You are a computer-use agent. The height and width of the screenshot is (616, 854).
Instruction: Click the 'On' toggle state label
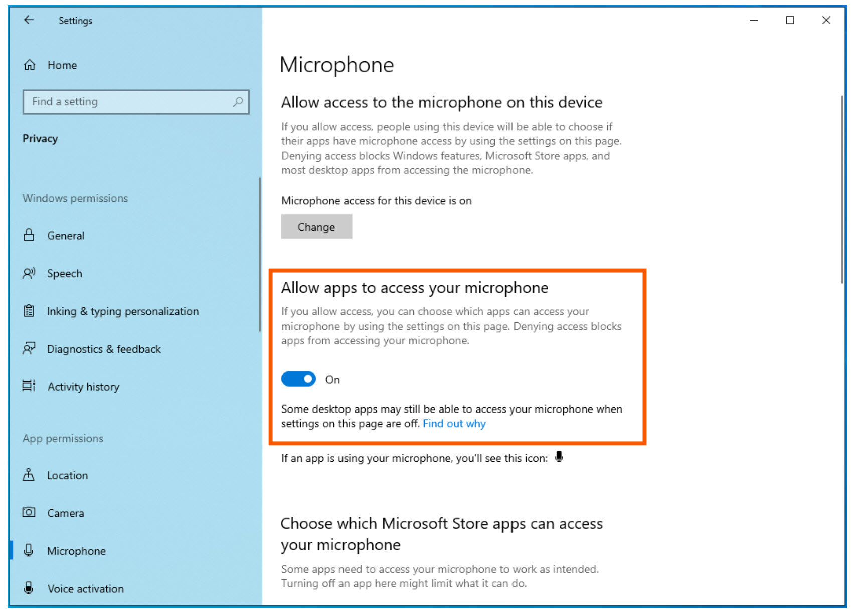[x=332, y=380]
